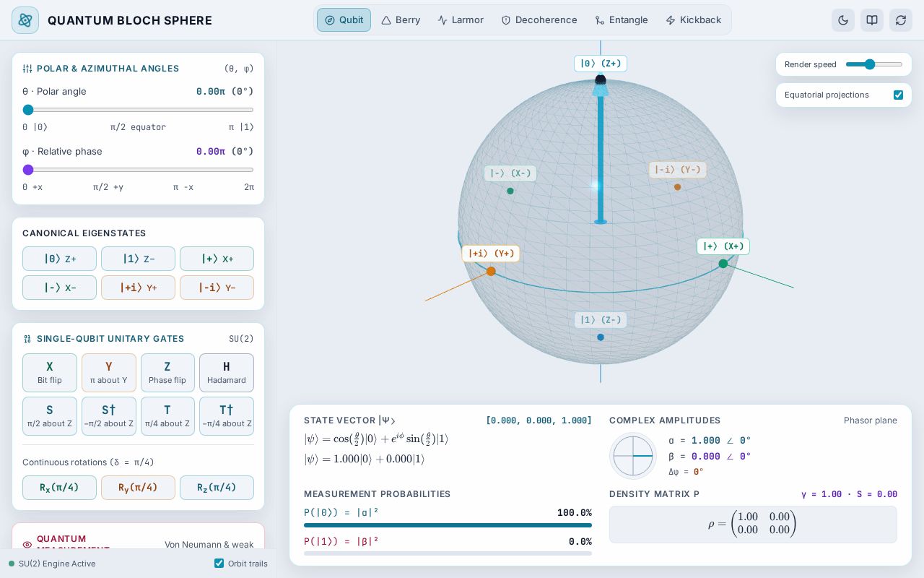Apply the Ry(π/4) rotation
This screenshot has width=924, height=578.
coord(138,488)
